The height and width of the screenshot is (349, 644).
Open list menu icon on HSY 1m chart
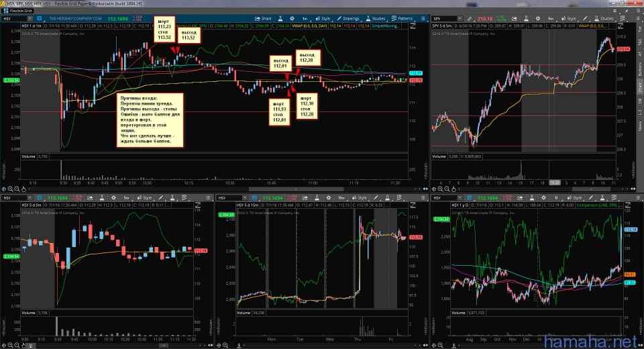[423, 19]
